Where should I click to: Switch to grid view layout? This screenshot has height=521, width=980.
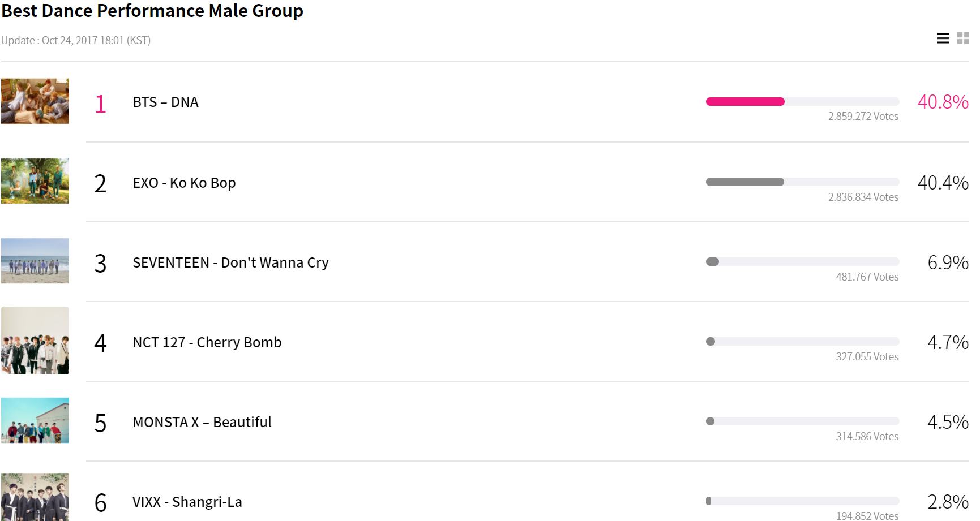(963, 38)
